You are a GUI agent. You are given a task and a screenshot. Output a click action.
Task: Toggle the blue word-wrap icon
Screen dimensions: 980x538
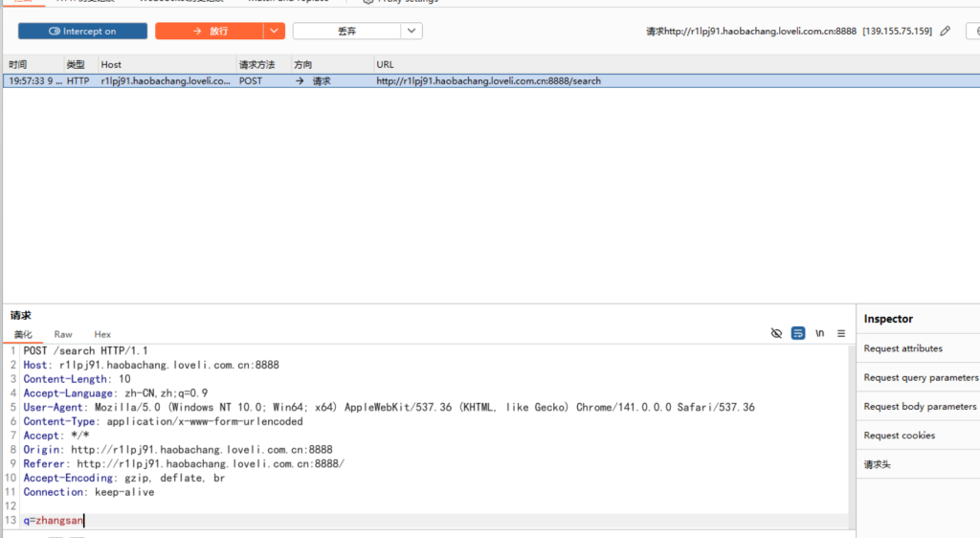[798, 333]
